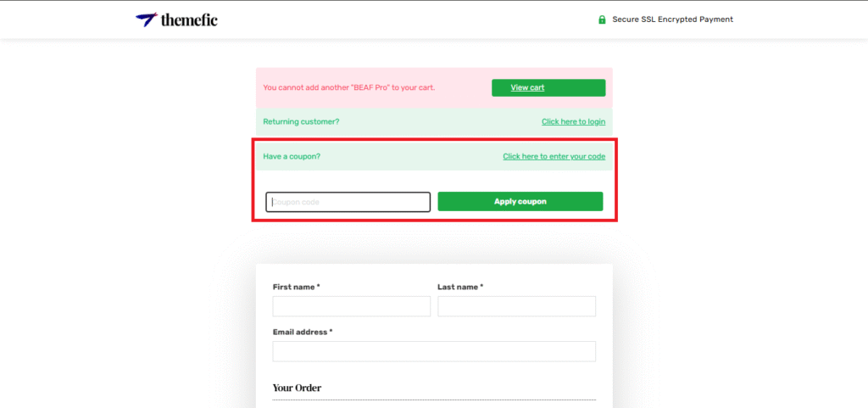Click the 'Click here to enter your code' link
The image size is (868, 408).
[554, 156]
